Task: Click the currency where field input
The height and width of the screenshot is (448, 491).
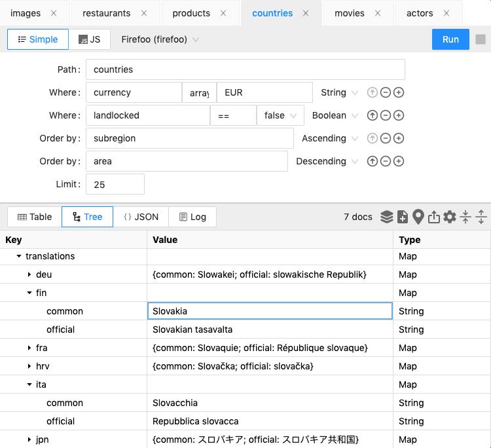Action: point(134,92)
